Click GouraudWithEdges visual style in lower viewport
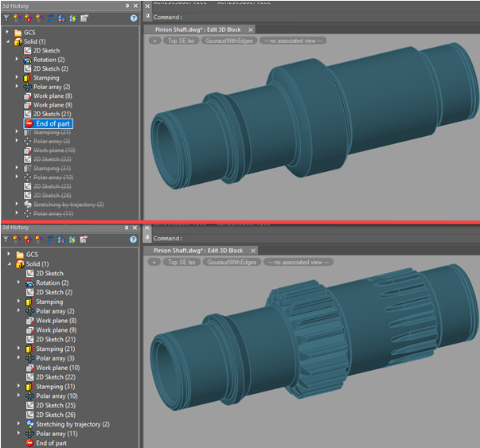 [x=232, y=262]
